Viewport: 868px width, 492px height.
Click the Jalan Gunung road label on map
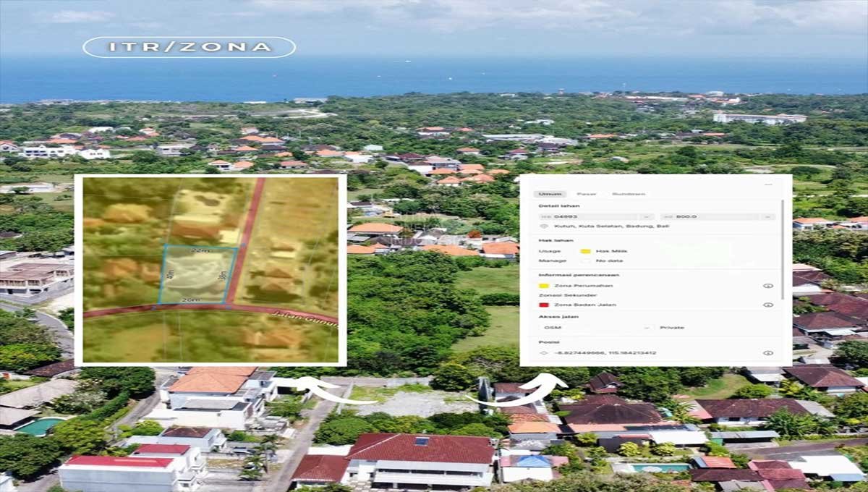pos(307,318)
